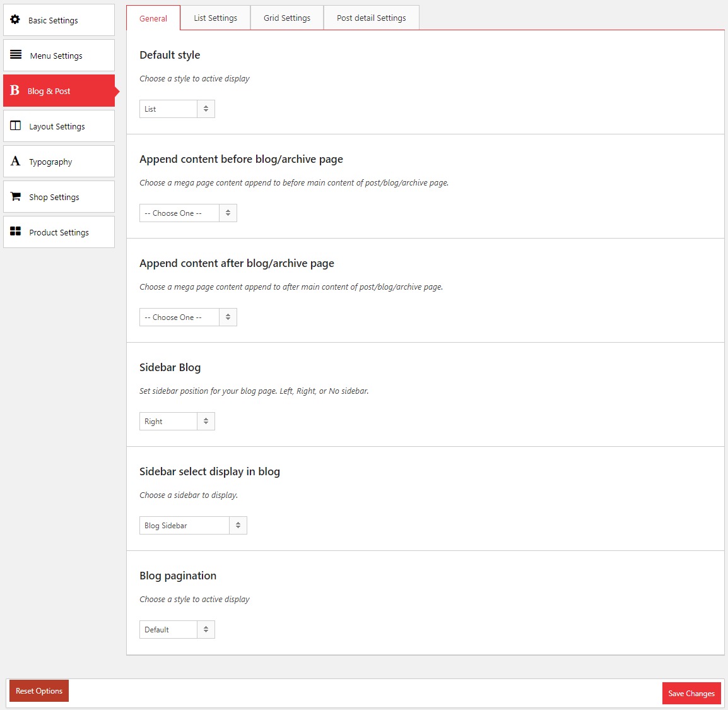This screenshot has width=728, height=710.
Task: Click the shopping cart Shop Settings icon
Action: pos(16,196)
